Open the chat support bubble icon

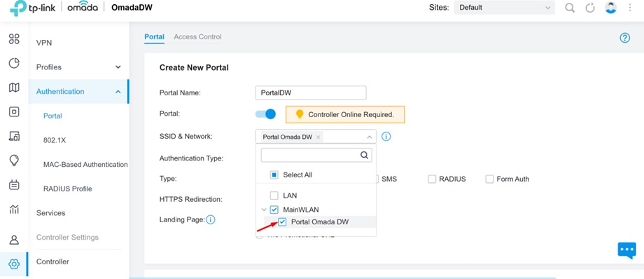626,250
